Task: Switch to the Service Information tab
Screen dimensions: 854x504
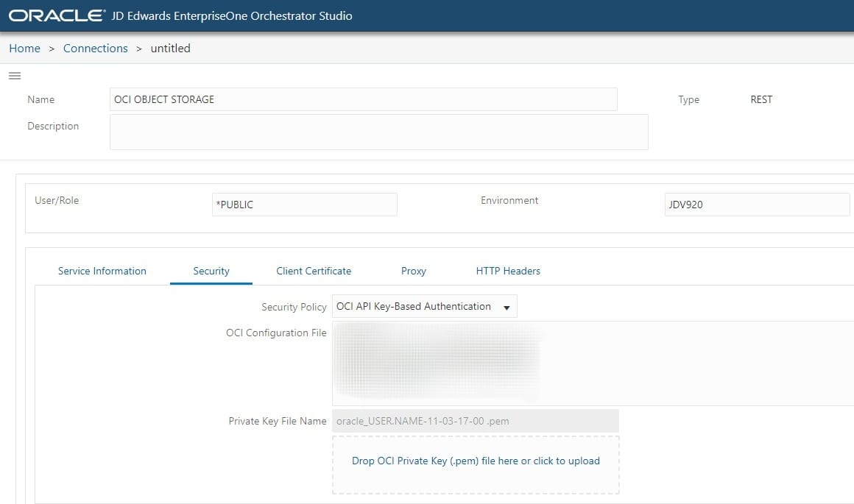Action: (x=102, y=271)
